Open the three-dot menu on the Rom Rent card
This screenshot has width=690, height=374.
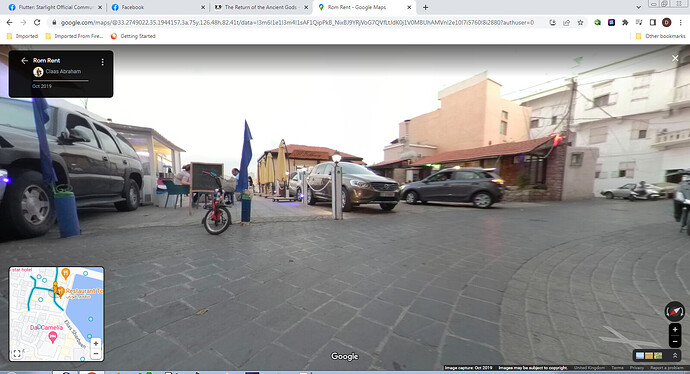click(x=103, y=62)
